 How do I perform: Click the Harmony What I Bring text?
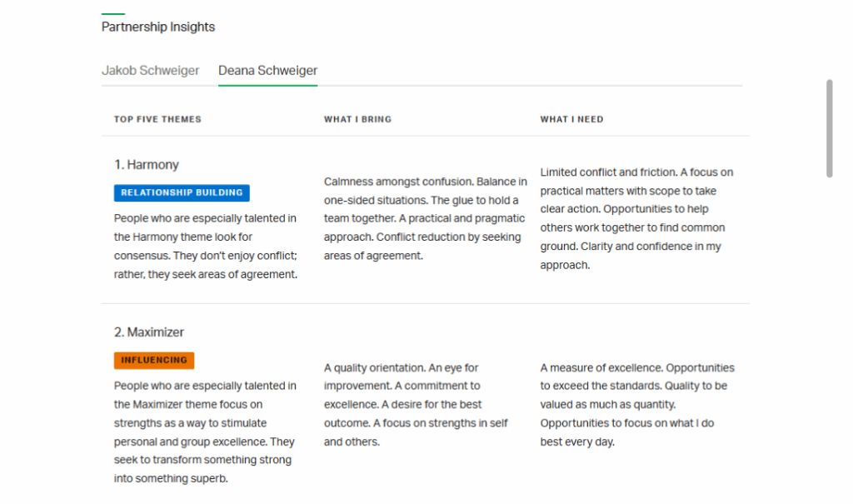pyautogui.click(x=426, y=218)
